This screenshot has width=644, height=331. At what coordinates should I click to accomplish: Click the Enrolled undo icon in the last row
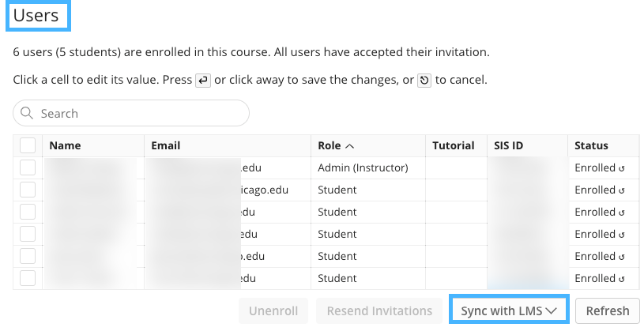pyautogui.click(x=623, y=279)
